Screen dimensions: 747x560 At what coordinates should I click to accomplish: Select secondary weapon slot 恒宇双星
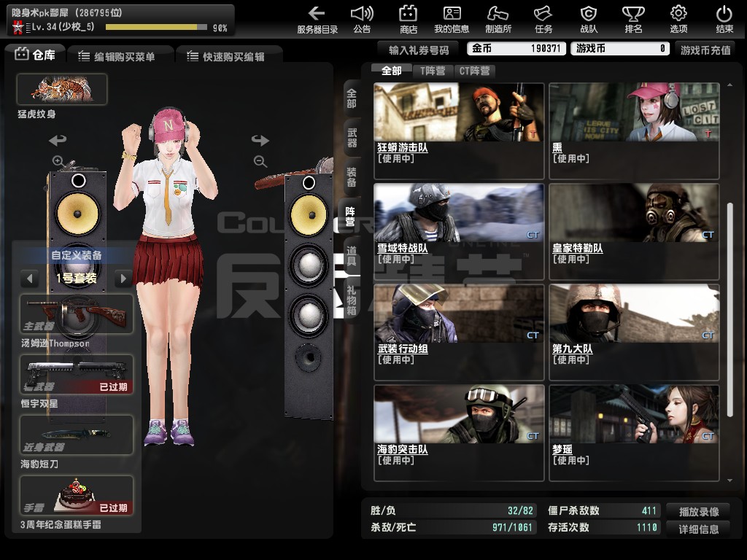76,374
